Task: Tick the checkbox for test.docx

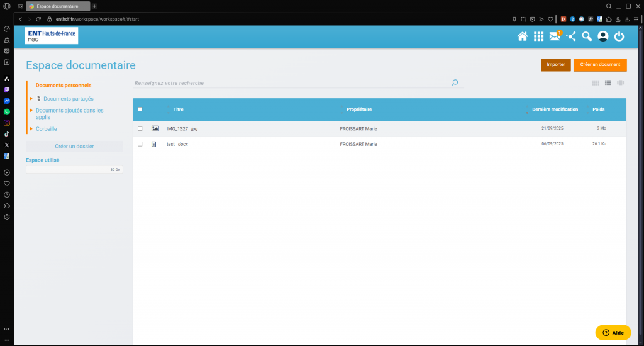Action: (x=140, y=144)
